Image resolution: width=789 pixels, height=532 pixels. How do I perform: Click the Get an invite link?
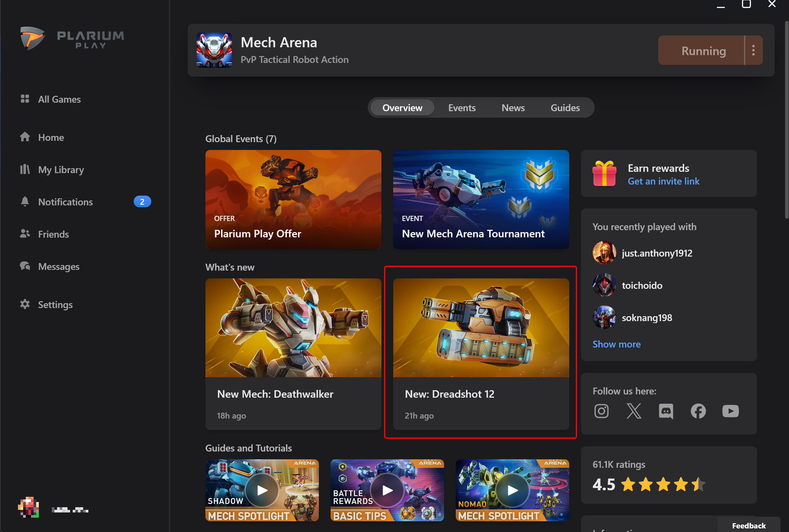click(663, 181)
